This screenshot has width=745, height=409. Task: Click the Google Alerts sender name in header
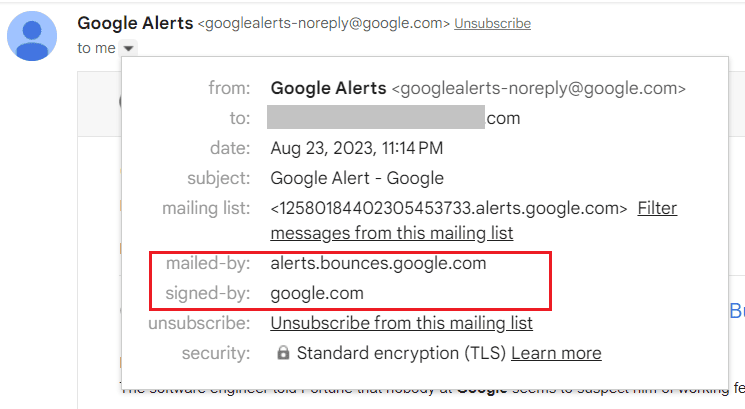point(135,23)
